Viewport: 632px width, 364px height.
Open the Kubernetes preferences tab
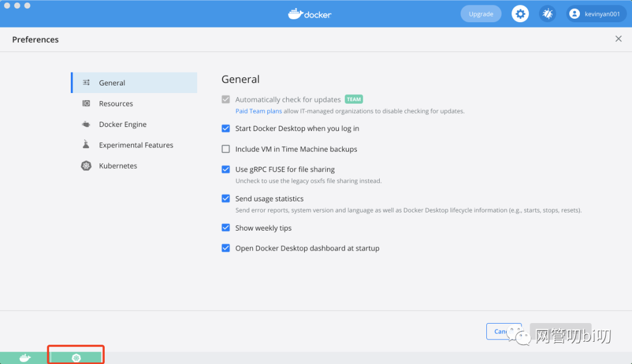[134, 166]
